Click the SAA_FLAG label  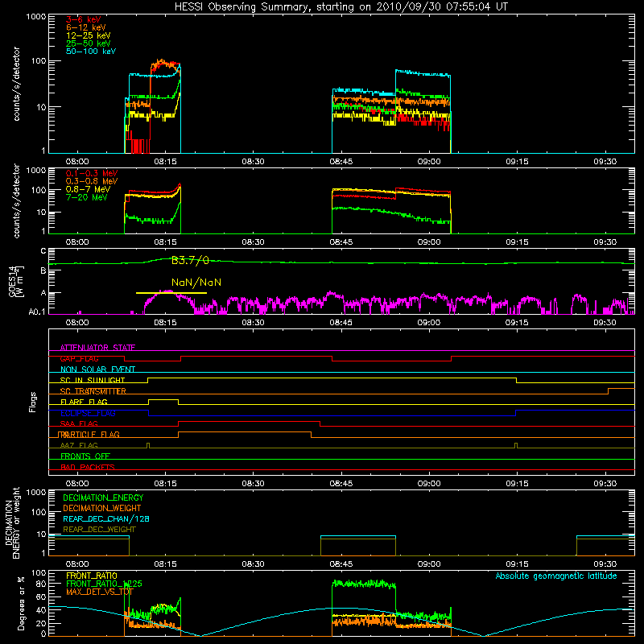(79, 423)
